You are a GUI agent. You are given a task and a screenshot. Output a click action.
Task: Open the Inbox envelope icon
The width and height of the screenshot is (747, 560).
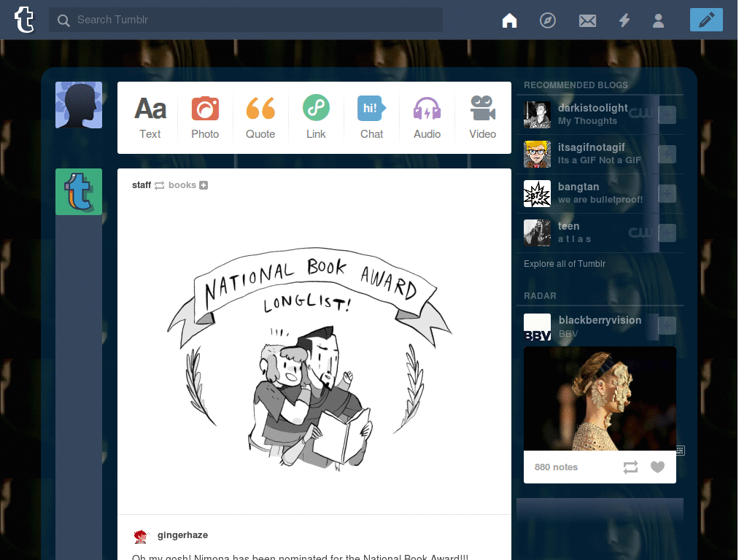point(587,20)
